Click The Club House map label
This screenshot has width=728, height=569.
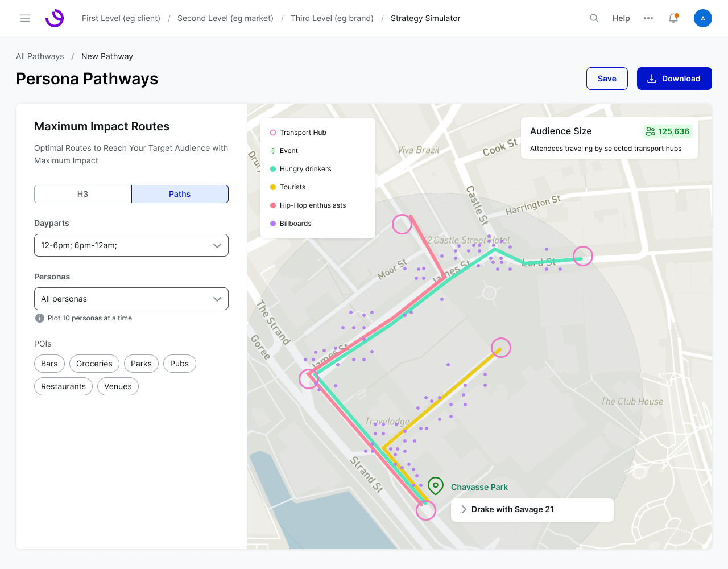[632, 401]
